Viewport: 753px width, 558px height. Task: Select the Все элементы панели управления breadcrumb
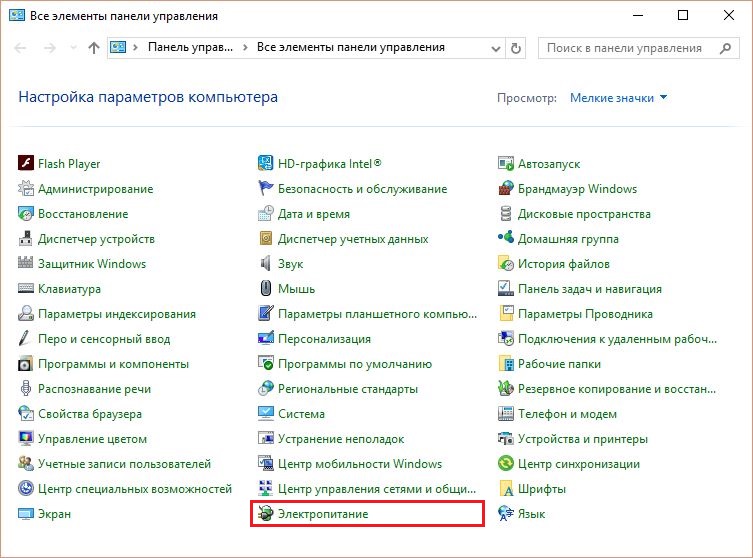351,47
